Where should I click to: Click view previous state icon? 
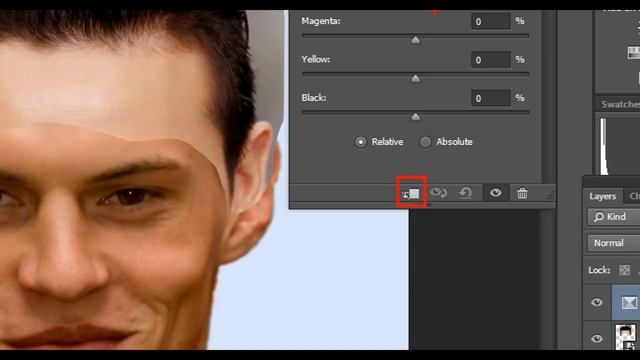point(438,193)
